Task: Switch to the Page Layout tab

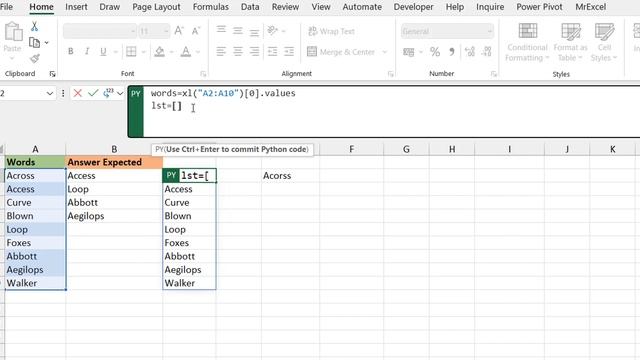Action: [x=156, y=7]
